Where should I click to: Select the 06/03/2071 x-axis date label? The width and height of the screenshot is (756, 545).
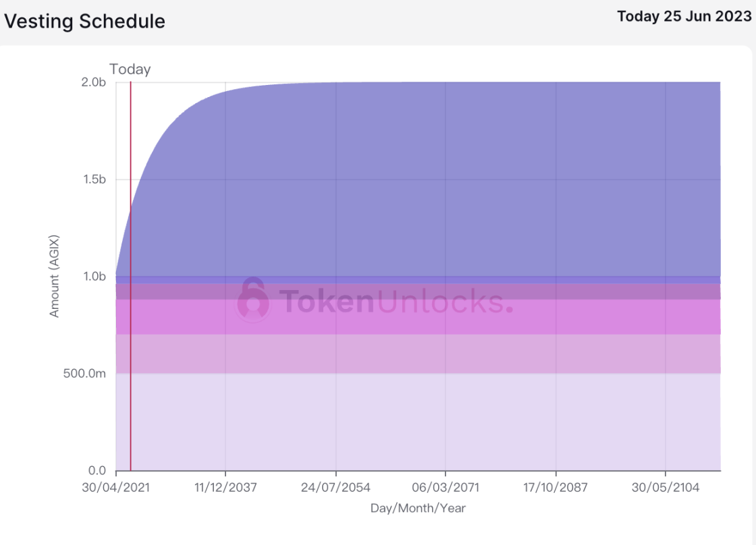(x=446, y=487)
